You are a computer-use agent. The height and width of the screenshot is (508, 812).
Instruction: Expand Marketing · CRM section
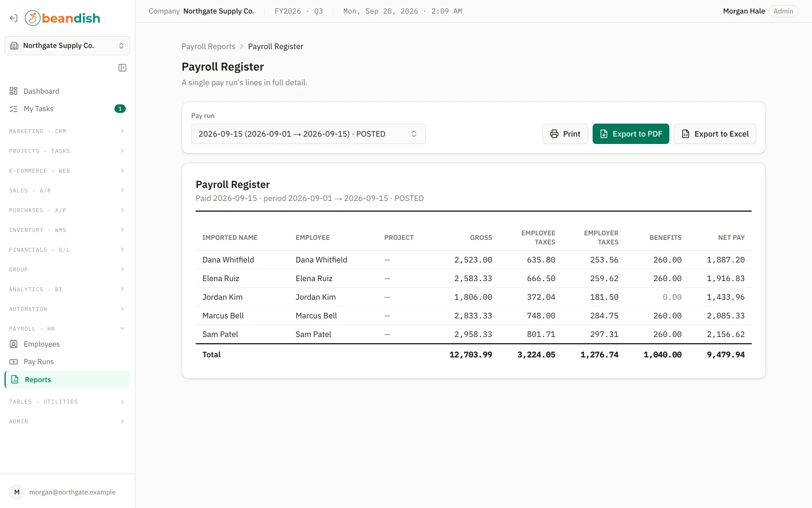(x=67, y=131)
